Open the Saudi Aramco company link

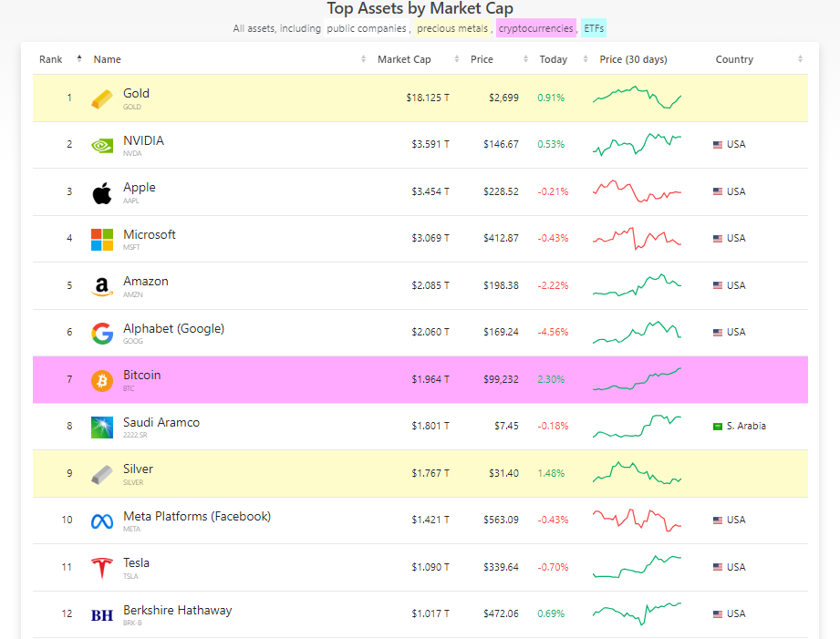click(x=161, y=422)
